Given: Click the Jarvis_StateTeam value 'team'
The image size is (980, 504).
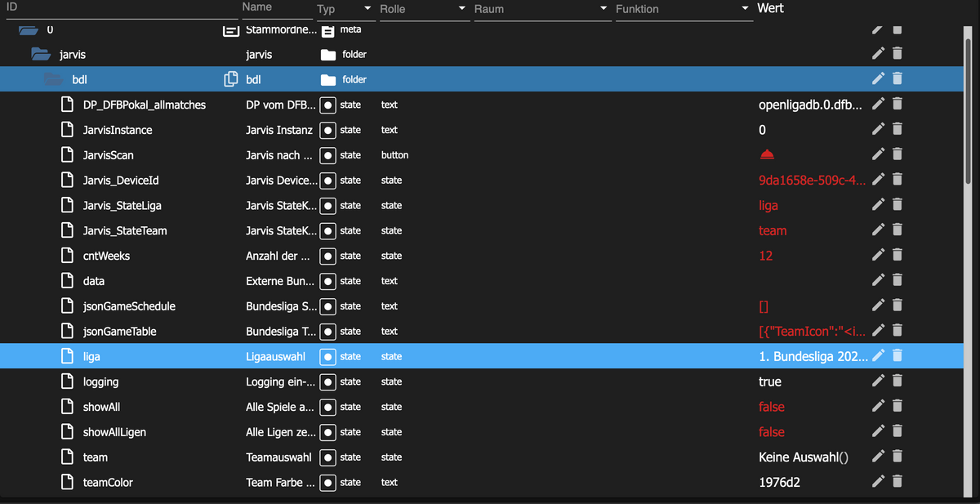Looking at the screenshot, I should tap(773, 230).
